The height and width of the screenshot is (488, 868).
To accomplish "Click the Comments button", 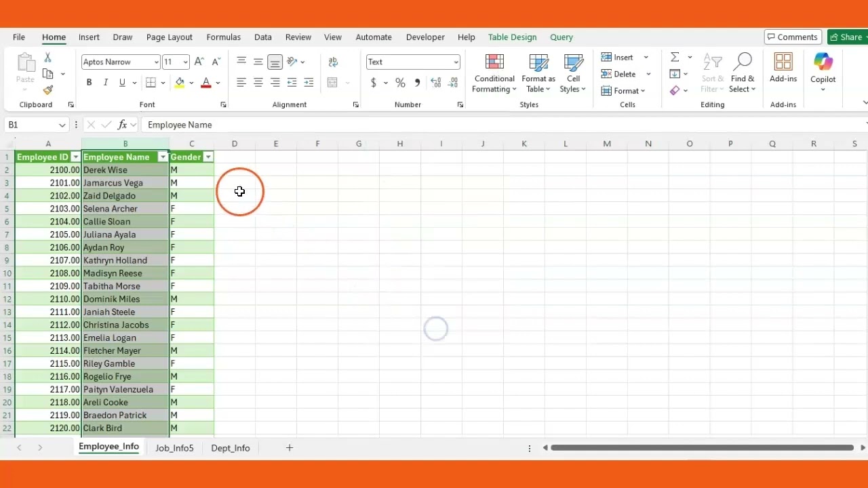I will pyautogui.click(x=793, y=37).
